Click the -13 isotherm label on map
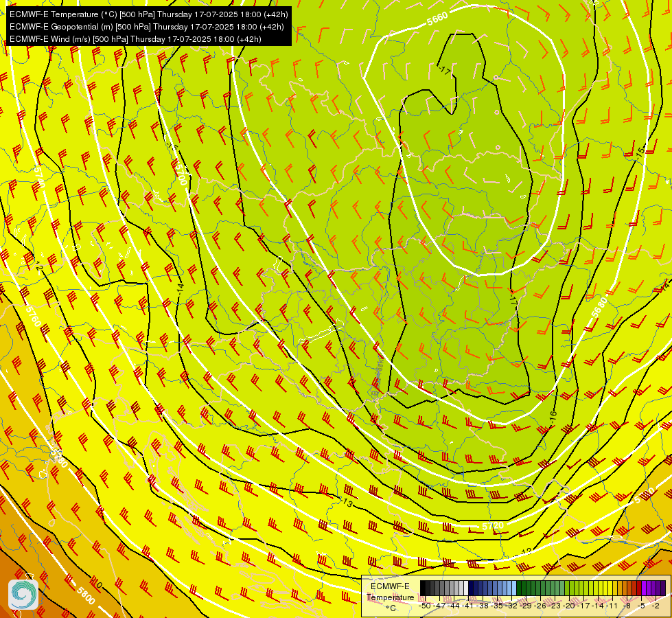The width and height of the screenshot is (672, 618). [347, 503]
